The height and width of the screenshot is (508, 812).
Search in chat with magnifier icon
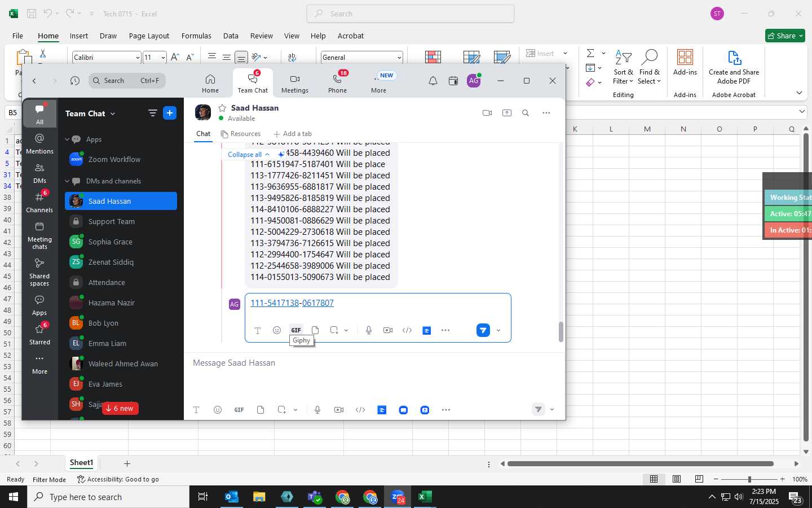[x=526, y=113]
